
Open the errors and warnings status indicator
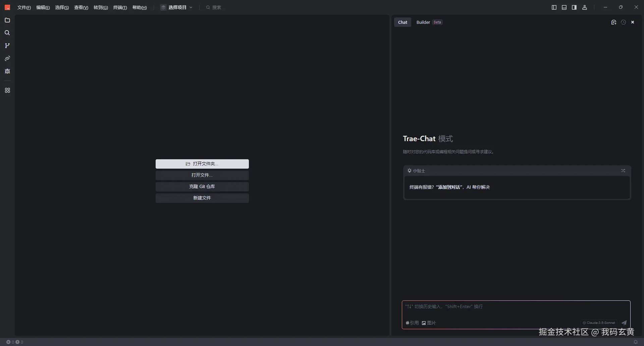click(15, 342)
